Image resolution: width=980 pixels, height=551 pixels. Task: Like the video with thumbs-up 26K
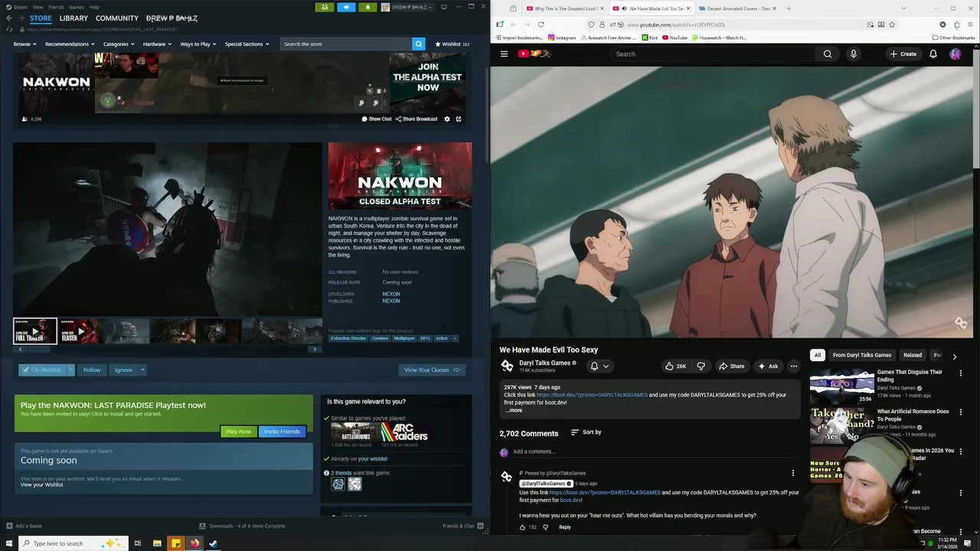pyautogui.click(x=675, y=366)
